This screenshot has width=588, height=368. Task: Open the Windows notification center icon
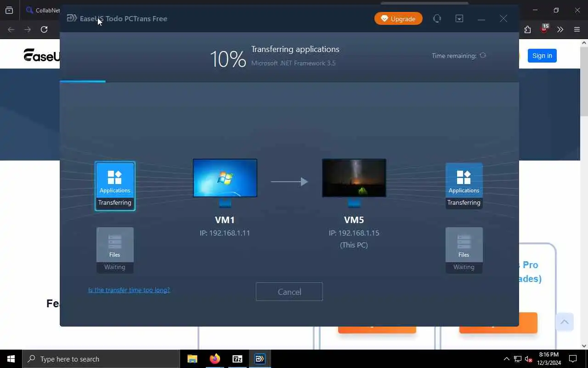[573, 359]
